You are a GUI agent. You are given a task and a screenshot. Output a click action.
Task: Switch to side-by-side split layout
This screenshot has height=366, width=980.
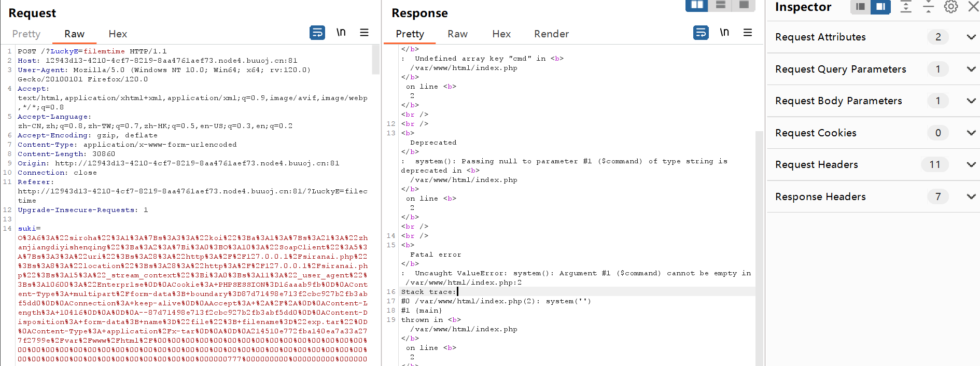pyautogui.click(x=697, y=5)
